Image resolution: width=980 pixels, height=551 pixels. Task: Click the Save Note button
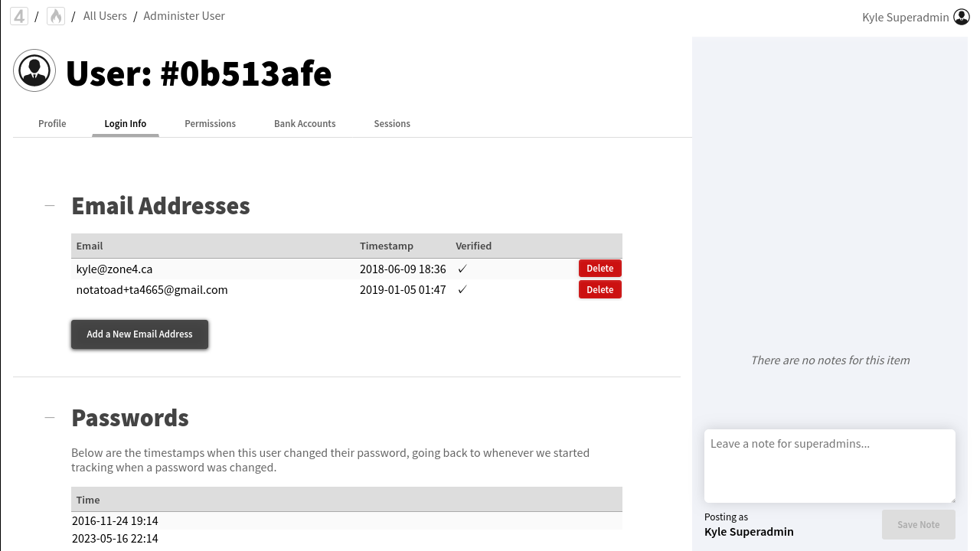pos(918,525)
